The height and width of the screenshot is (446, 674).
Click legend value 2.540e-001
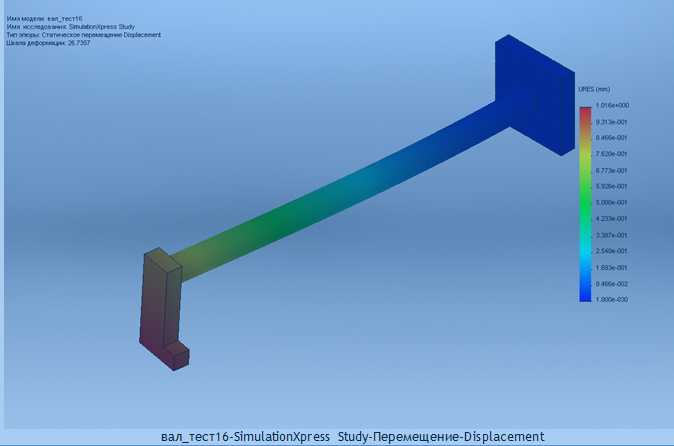(x=611, y=251)
